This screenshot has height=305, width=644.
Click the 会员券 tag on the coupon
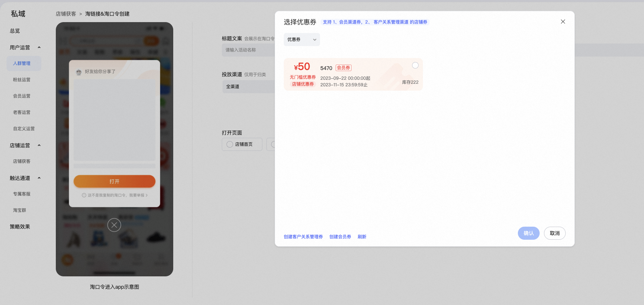[344, 68]
